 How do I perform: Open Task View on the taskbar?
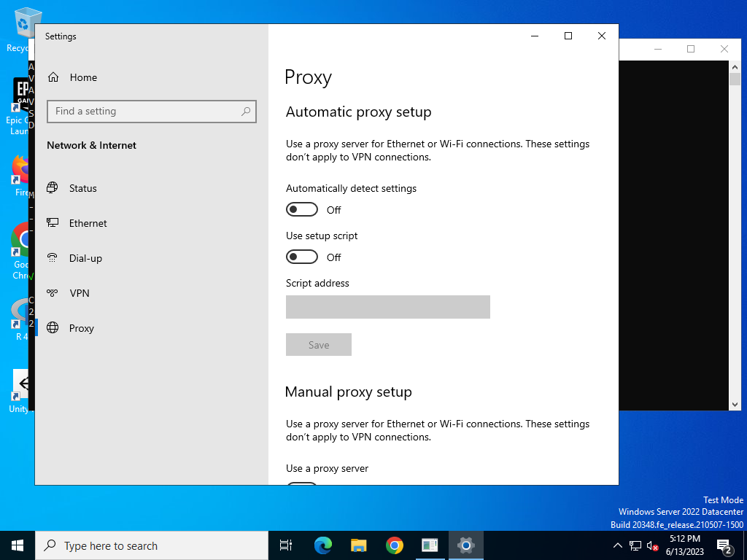point(286,545)
